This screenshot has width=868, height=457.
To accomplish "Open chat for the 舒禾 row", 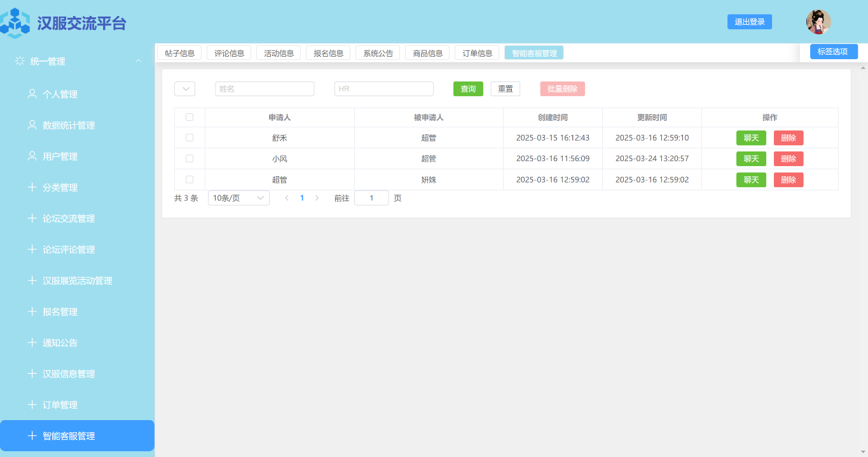I will [x=751, y=138].
